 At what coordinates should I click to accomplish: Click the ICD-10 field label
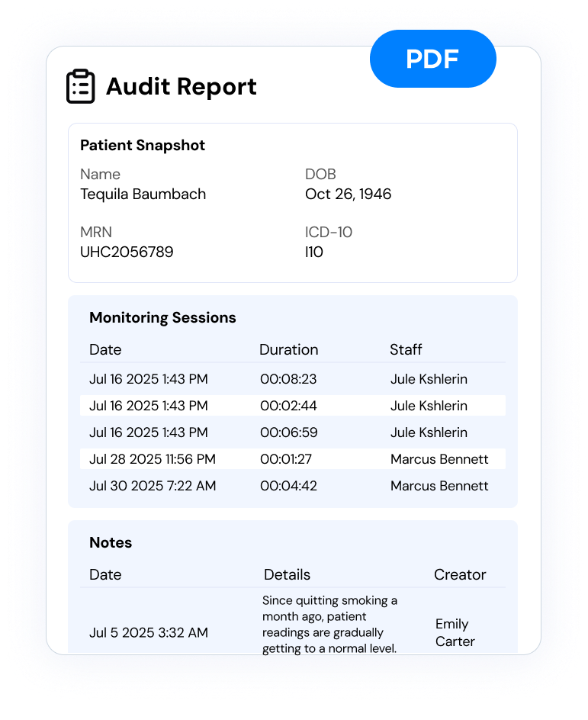click(329, 232)
